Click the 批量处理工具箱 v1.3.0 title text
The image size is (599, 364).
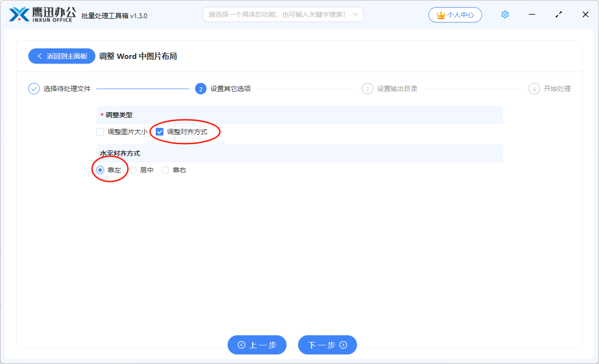point(115,16)
